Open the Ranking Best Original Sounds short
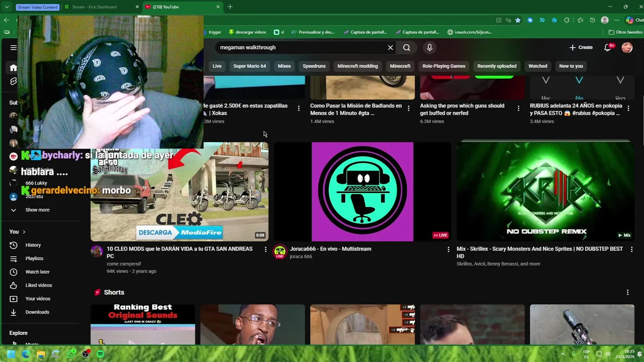Screen dimensions: 644x362 click(x=143, y=324)
